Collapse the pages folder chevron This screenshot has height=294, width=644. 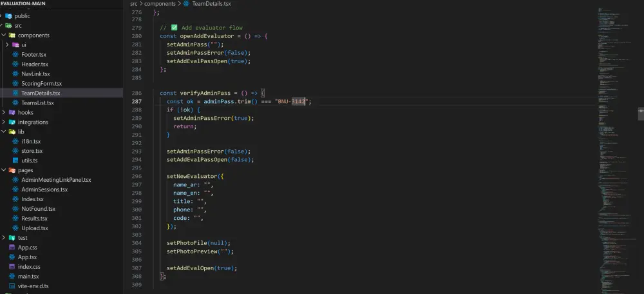tap(4, 170)
